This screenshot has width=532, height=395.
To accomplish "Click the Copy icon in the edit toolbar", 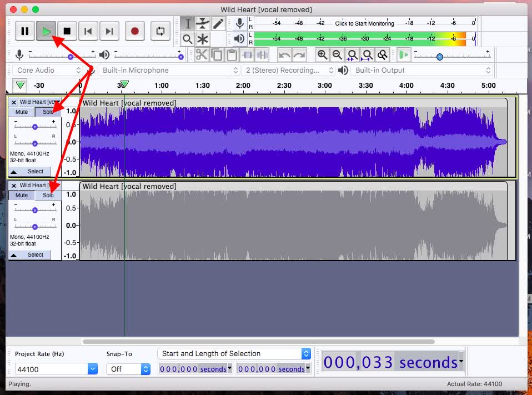I will point(217,54).
